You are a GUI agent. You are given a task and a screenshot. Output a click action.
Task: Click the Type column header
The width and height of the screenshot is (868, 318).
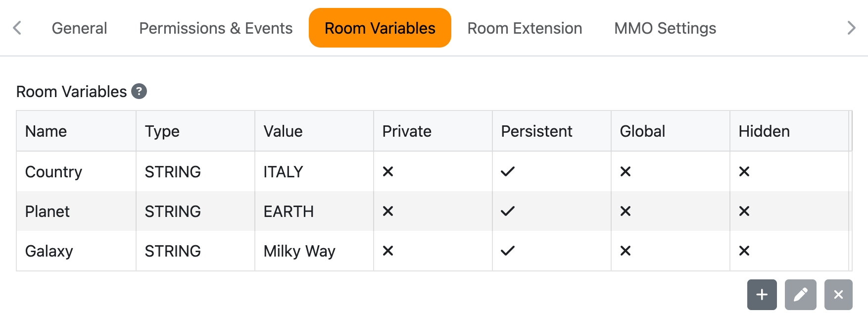coord(162,131)
